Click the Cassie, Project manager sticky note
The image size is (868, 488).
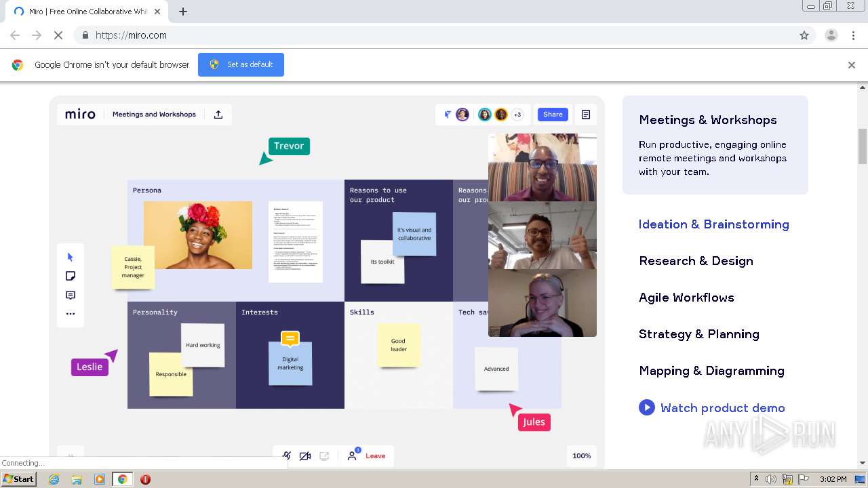[x=133, y=267]
